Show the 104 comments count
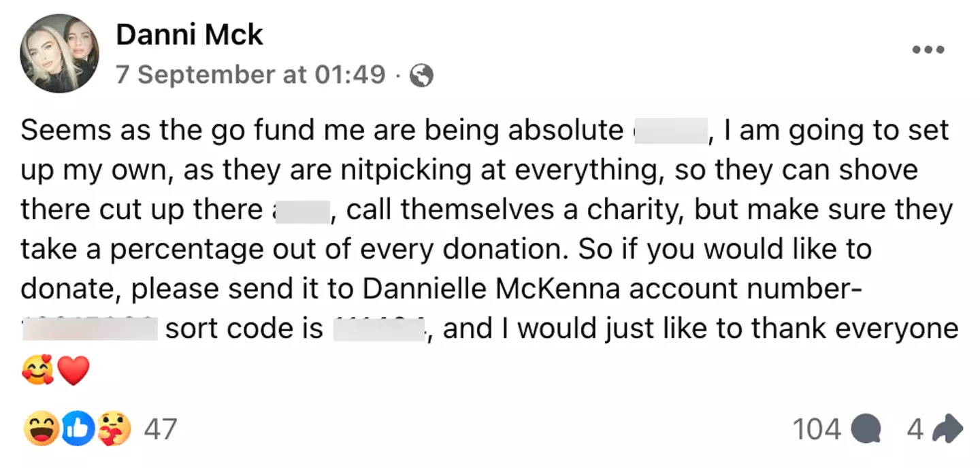Screen dimensions: 980x468 [x=817, y=429]
